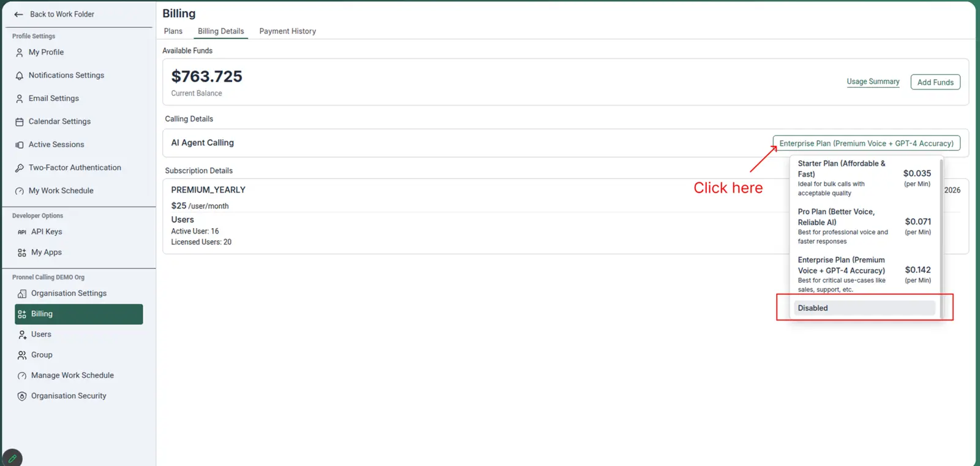Click the Two-Factor Authentication key icon

20,168
